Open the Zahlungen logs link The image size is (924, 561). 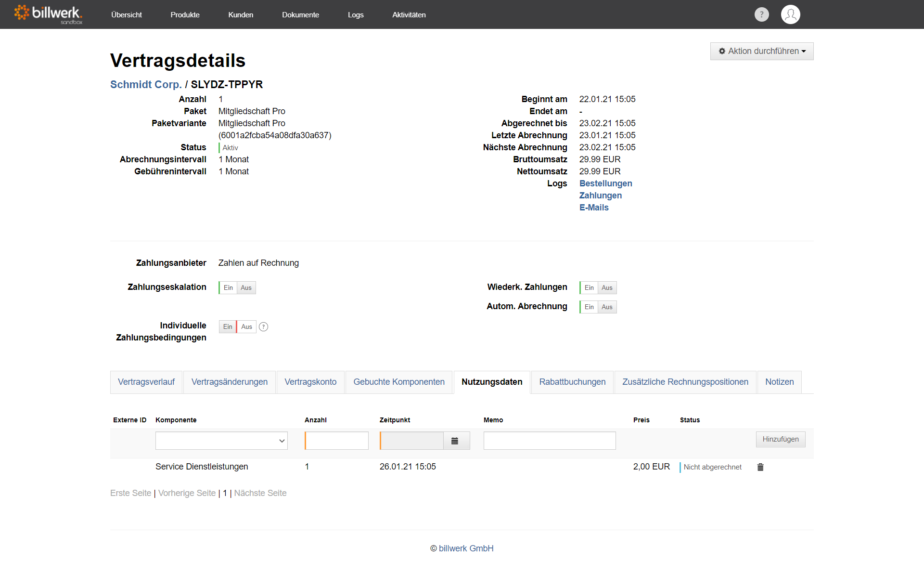(600, 196)
